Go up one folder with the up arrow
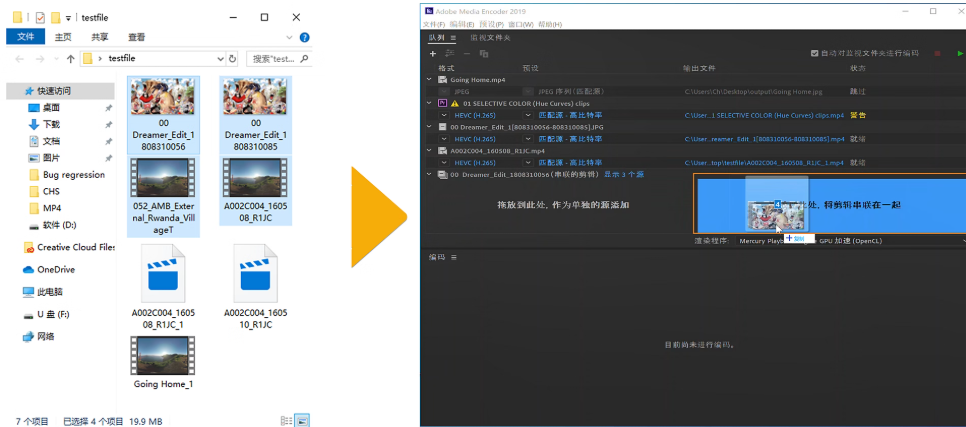The height and width of the screenshot is (427, 966). click(x=70, y=59)
